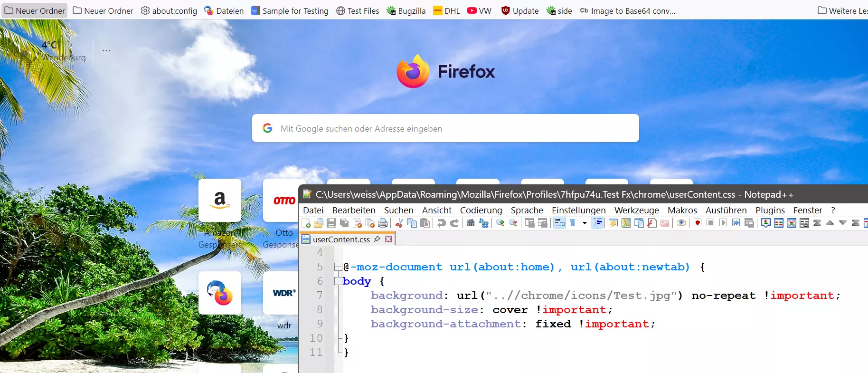Open the Weitere Lesezeichen bookmarks folder

[842, 10]
